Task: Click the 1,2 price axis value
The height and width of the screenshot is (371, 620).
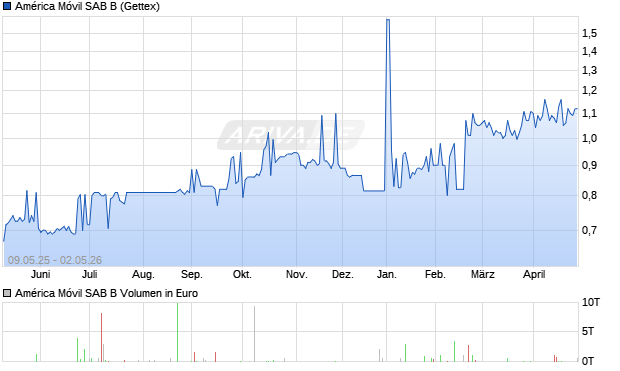Action: [589, 91]
